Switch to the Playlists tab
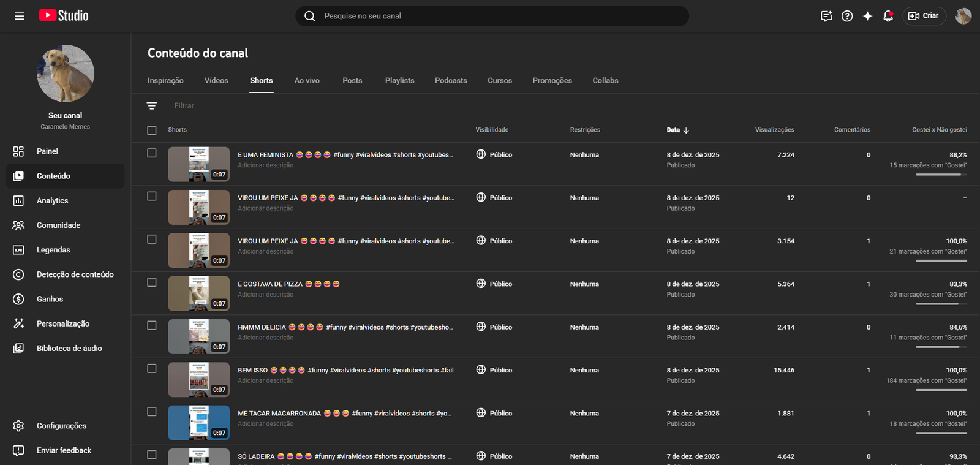 (x=399, y=81)
